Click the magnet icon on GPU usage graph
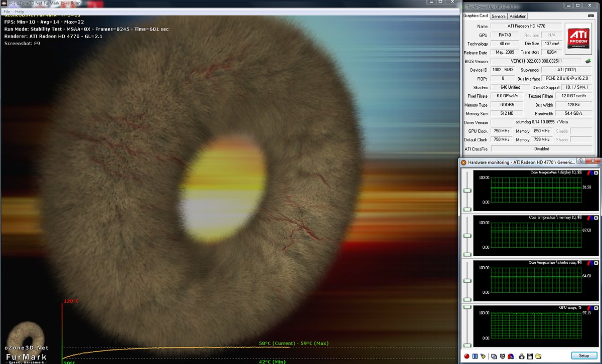Viewport: 602px width, 364px height. (x=589, y=308)
